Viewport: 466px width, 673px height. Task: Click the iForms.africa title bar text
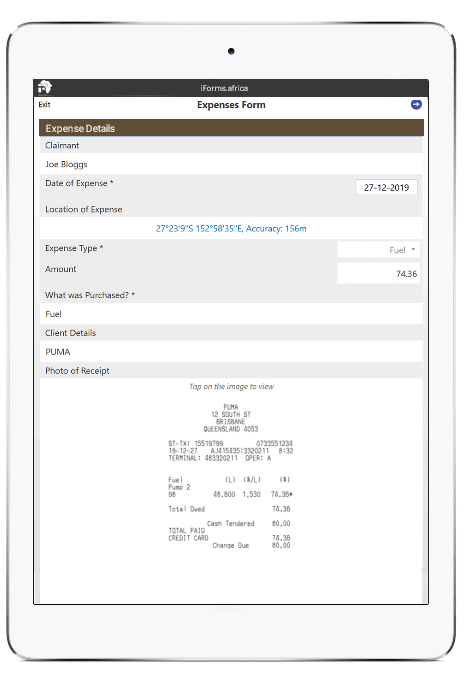pos(224,88)
